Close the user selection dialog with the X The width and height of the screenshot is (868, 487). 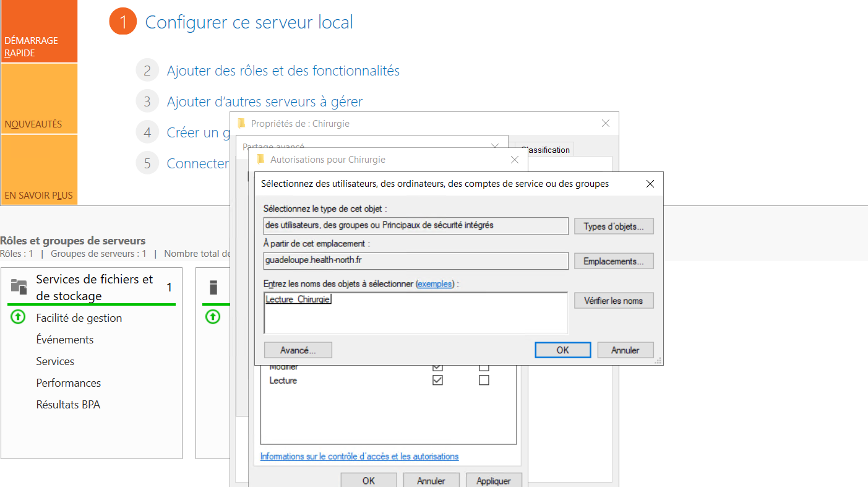(650, 184)
